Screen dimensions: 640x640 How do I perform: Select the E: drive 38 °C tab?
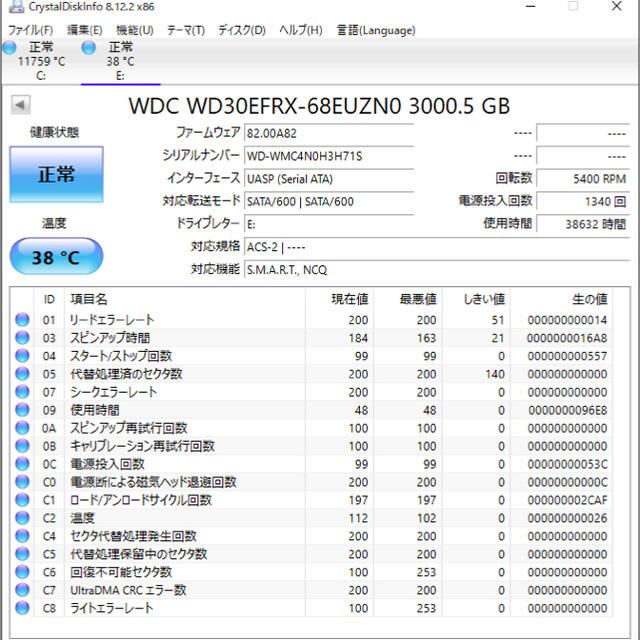click(x=120, y=61)
